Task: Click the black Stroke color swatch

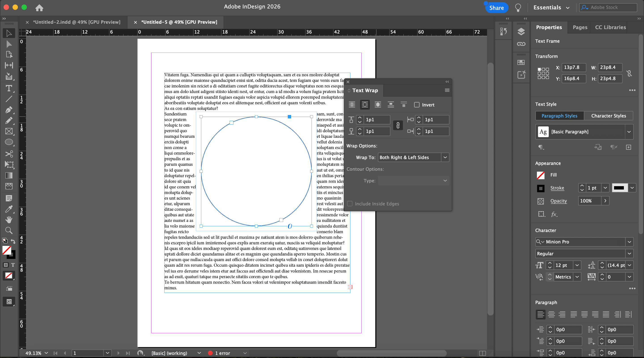Action: [x=540, y=188]
